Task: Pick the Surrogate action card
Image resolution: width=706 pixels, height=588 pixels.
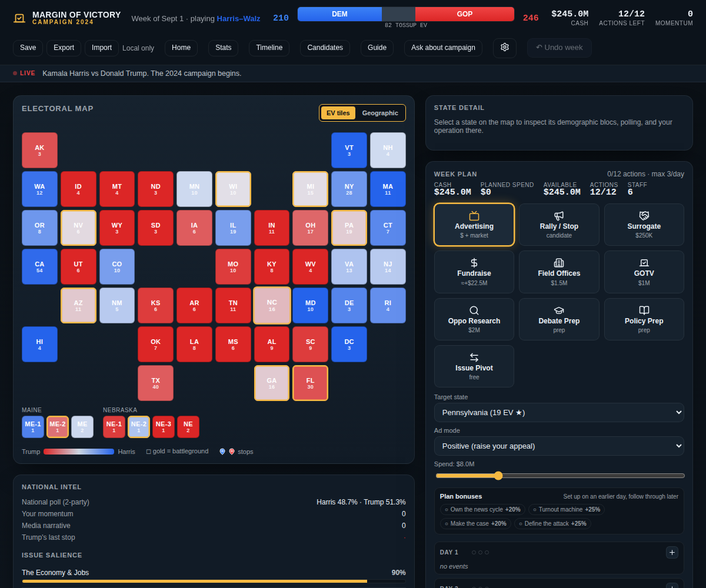Action: click(x=644, y=225)
